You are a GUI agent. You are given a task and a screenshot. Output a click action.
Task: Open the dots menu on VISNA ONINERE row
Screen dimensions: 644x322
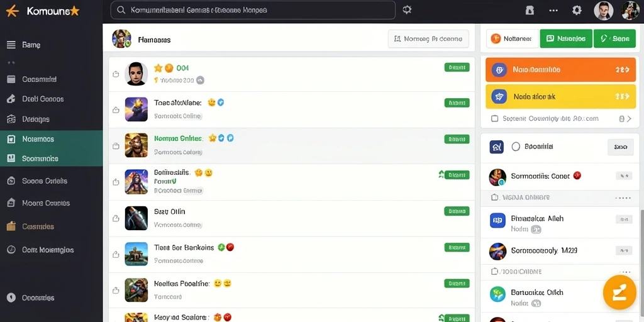click(623, 198)
